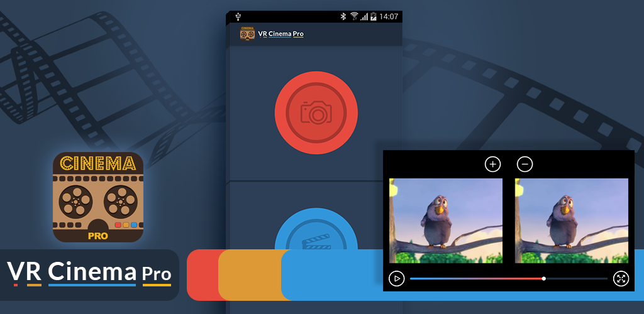The height and width of the screenshot is (314, 644).
Task: Click the battery status icon
Action: [374, 16]
